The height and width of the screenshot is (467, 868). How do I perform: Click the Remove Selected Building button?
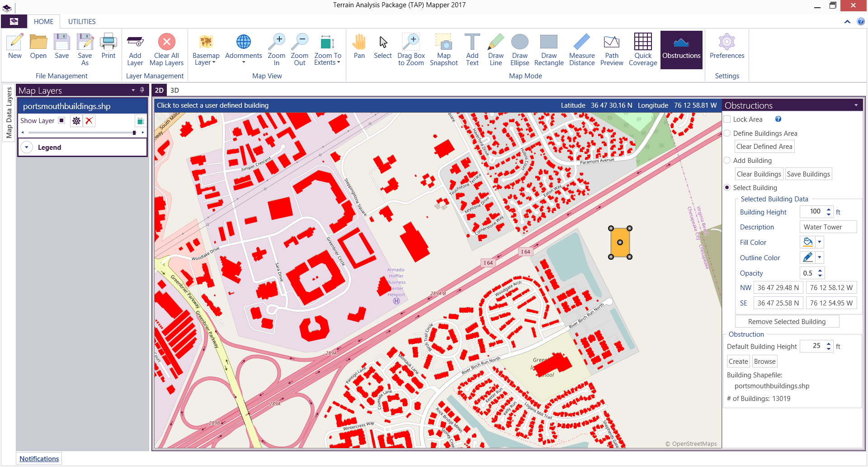[787, 322]
